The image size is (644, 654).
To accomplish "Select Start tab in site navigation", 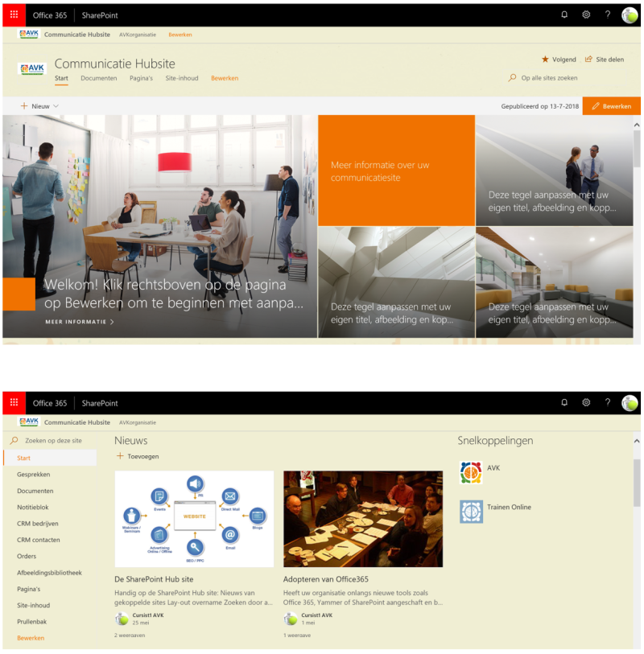I will [x=61, y=78].
